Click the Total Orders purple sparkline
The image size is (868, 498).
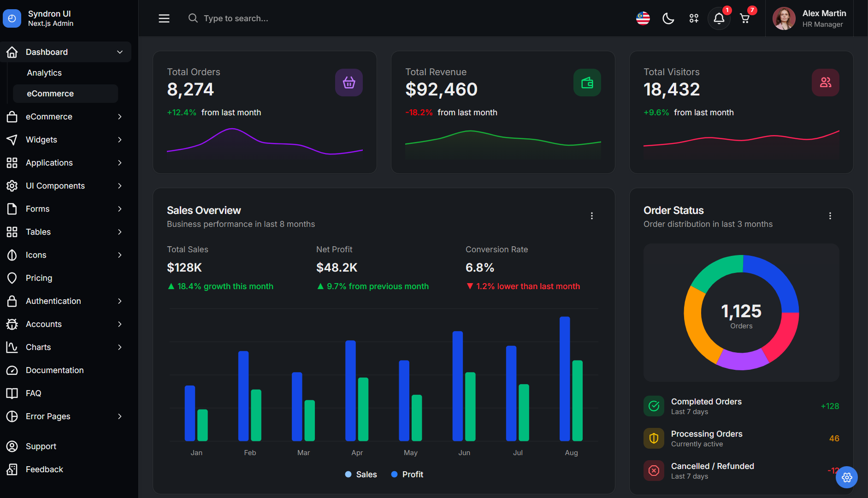[265, 141]
